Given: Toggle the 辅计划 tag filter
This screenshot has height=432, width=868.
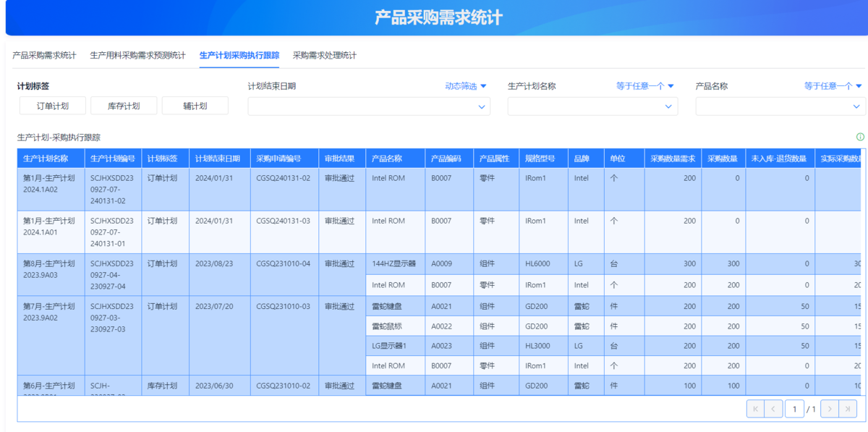Looking at the screenshot, I should pyautogui.click(x=195, y=106).
